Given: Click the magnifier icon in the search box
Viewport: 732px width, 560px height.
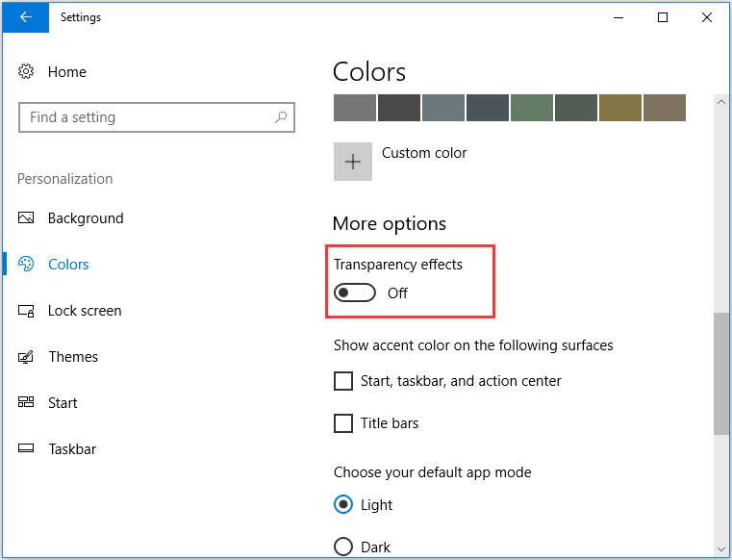Looking at the screenshot, I should pyautogui.click(x=281, y=117).
